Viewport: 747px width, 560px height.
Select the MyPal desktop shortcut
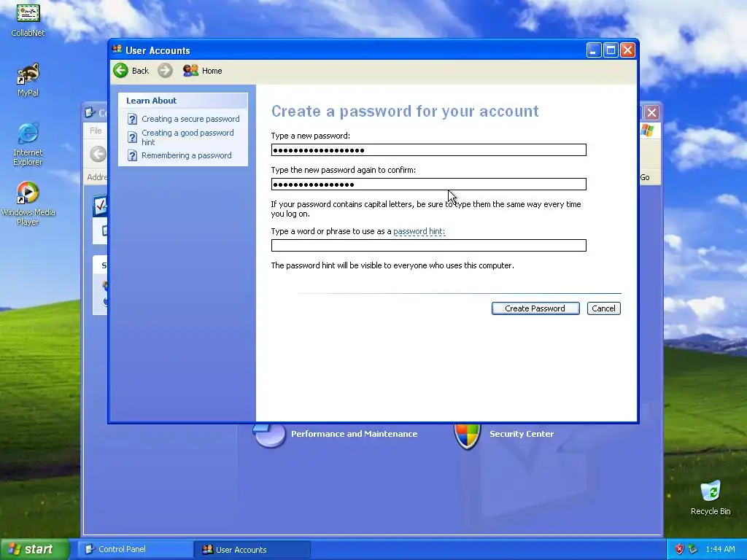coord(28,80)
